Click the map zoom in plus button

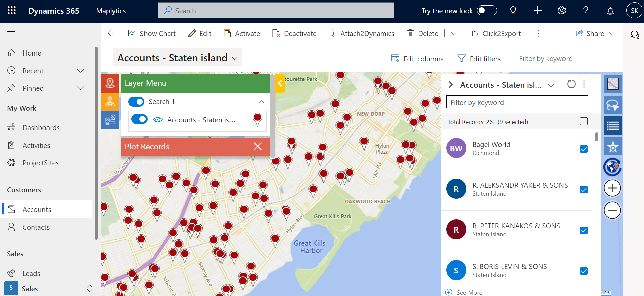pyautogui.click(x=612, y=188)
